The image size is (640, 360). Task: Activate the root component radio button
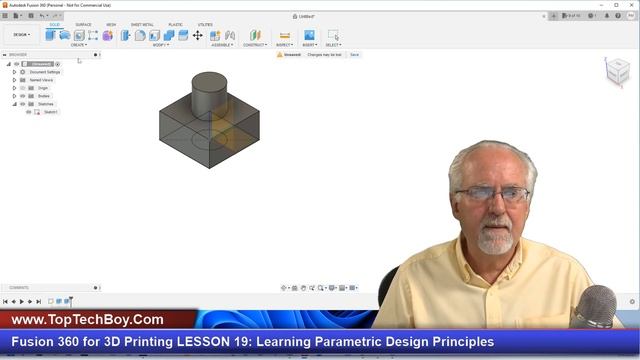[58, 64]
